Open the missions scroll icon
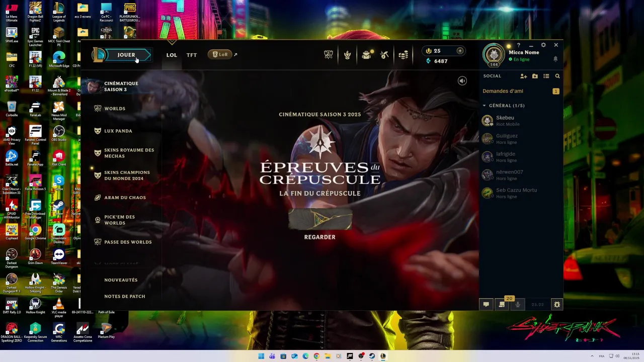This screenshot has height=362, width=644. pos(502,304)
